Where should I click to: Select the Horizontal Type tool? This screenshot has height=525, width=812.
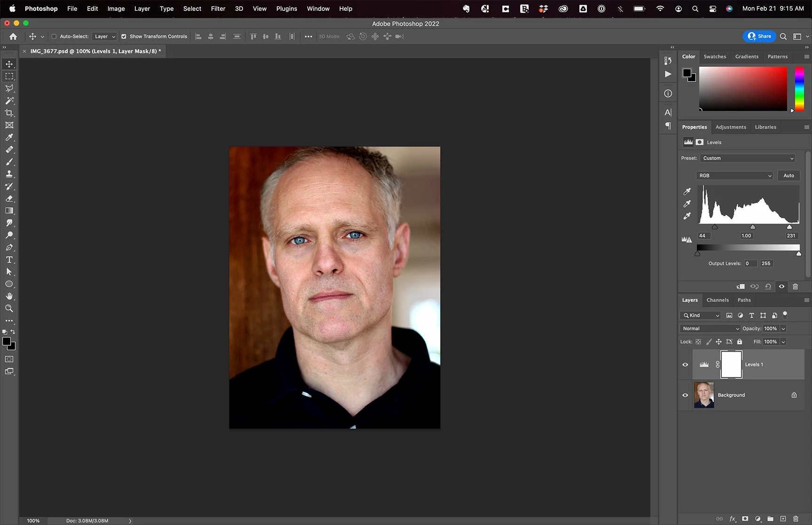tap(9, 259)
